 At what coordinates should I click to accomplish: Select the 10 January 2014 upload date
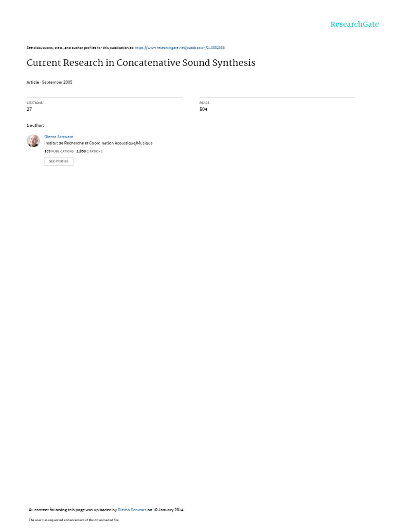click(x=168, y=510)
